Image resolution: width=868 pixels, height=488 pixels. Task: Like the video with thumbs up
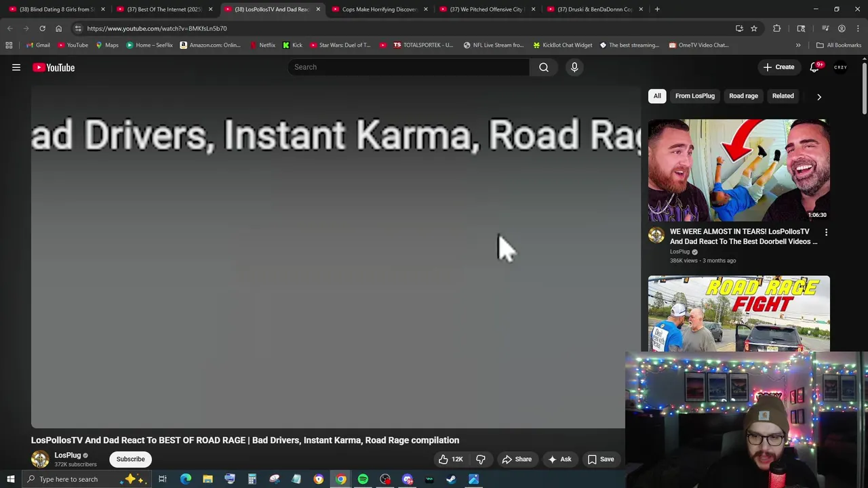click(451, 459)
